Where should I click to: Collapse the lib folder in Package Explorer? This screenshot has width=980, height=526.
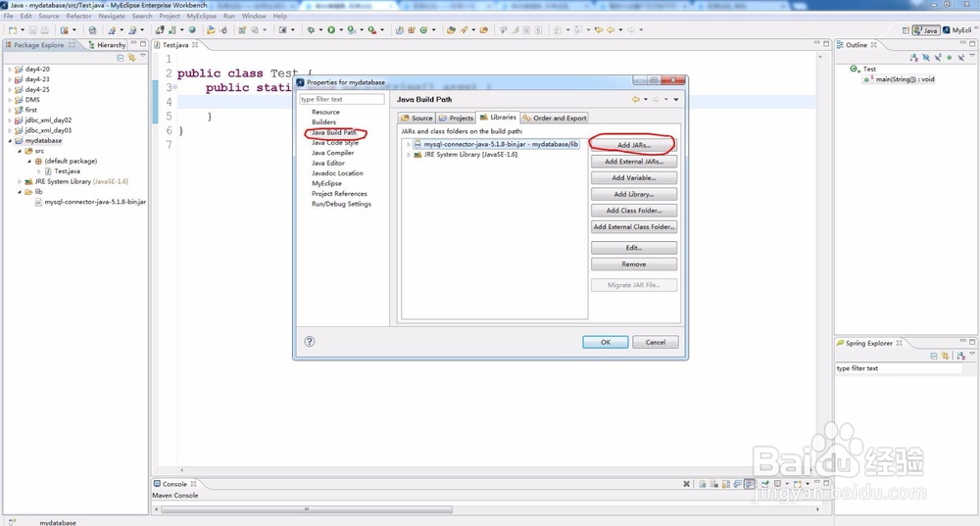point(20,192)
